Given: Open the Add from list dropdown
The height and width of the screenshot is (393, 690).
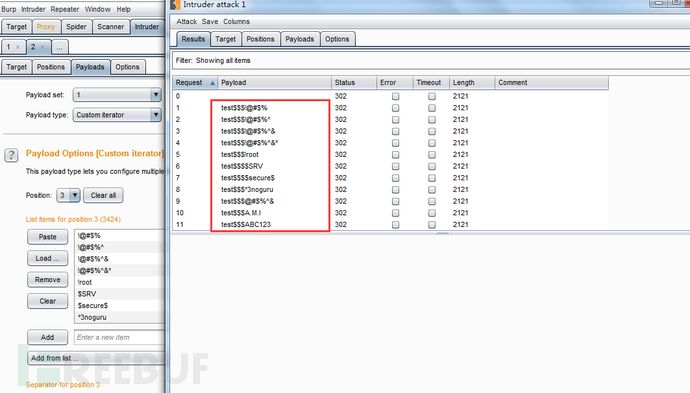Looking at the screenshot, I should click(96, 358).
